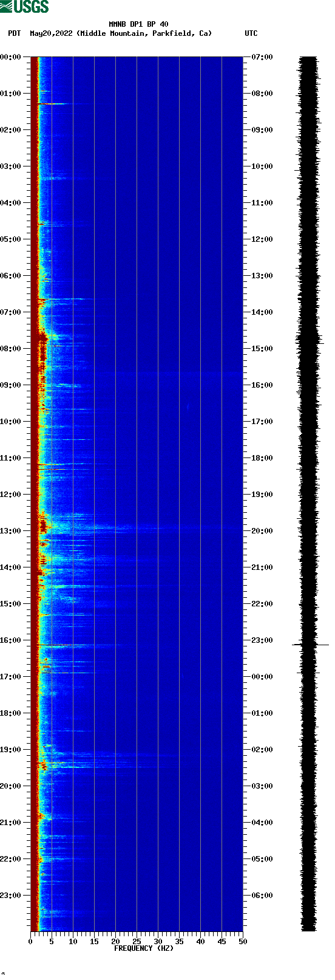Click the '20:00' PDT time label

tap(11, 786)
